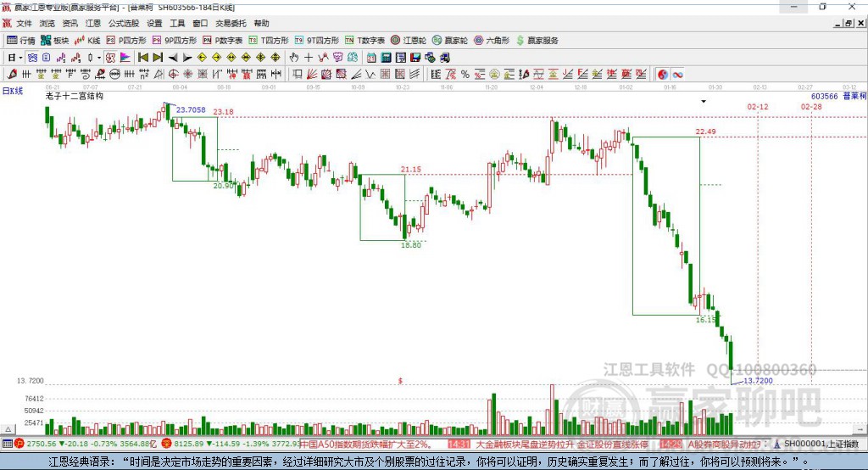Jump to the last bar icon
Viewport: 868px width, 470px height.
(158, 57)
